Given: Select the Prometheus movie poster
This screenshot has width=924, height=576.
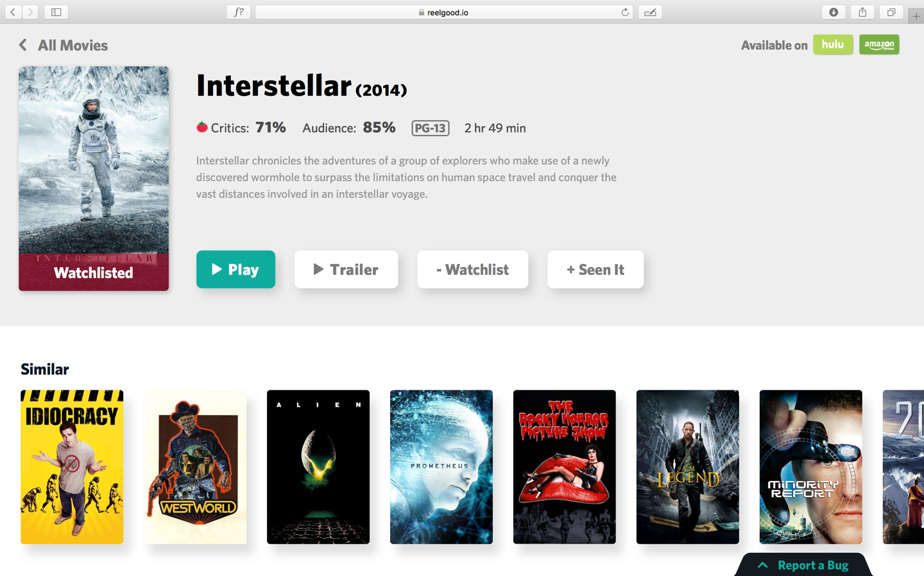Looking at the screenshot, I should pyautogui.click(x=441, y=467).
